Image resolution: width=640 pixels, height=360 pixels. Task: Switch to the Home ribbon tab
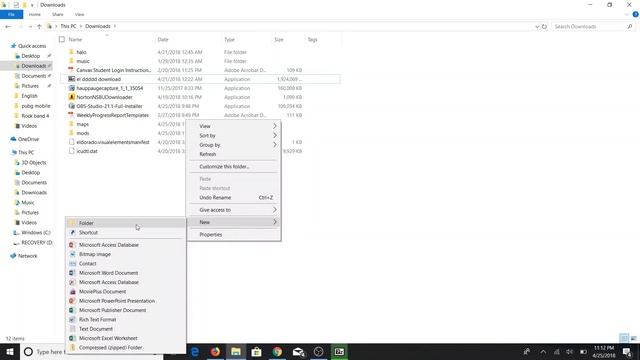pos(35,14)
